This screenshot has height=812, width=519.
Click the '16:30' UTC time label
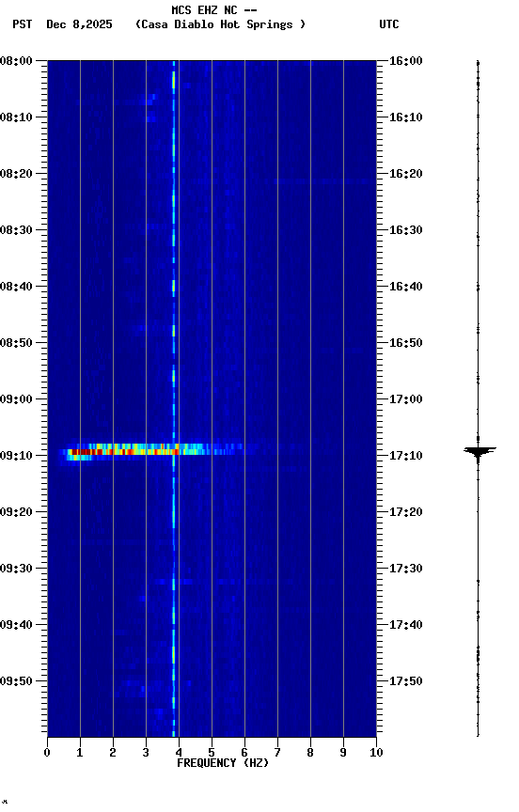(x=406, y=230)
